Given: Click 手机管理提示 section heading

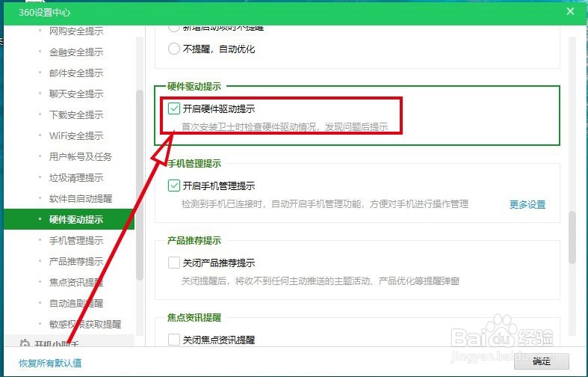Looking at the screenshot, I should click(x=194, y=164).
